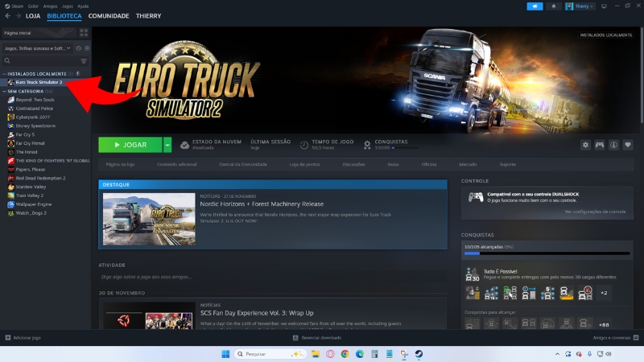Open 'Conteúdo adicional' link

tap(176, 164)
